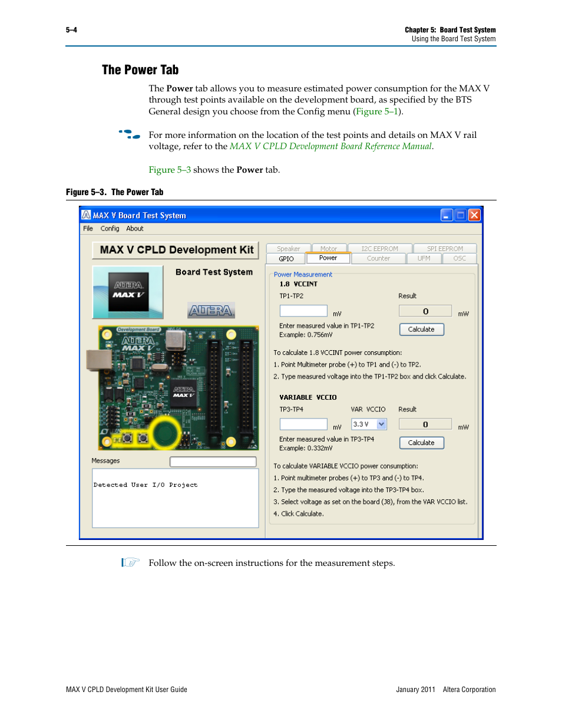The width and height of the screenshot is (562, 728).
Task: Open the About menu
Action: (135, 229)
